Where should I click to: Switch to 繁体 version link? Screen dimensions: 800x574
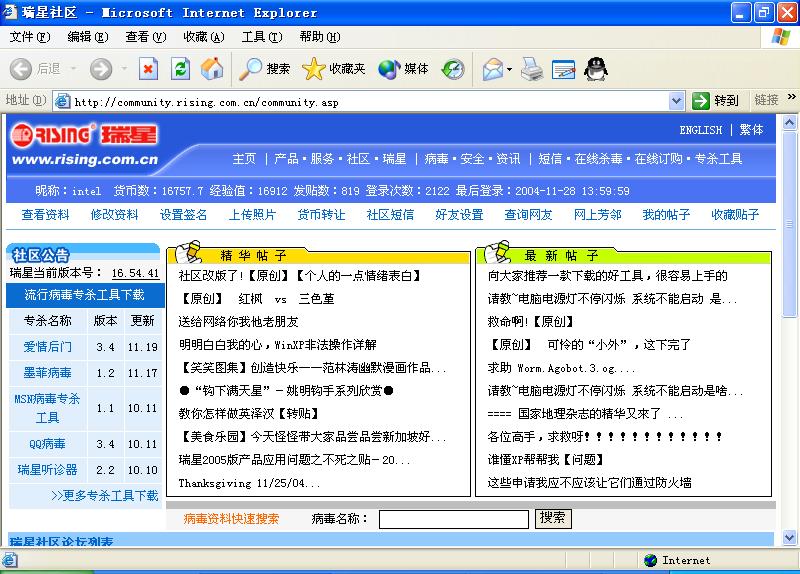[751, 130]
